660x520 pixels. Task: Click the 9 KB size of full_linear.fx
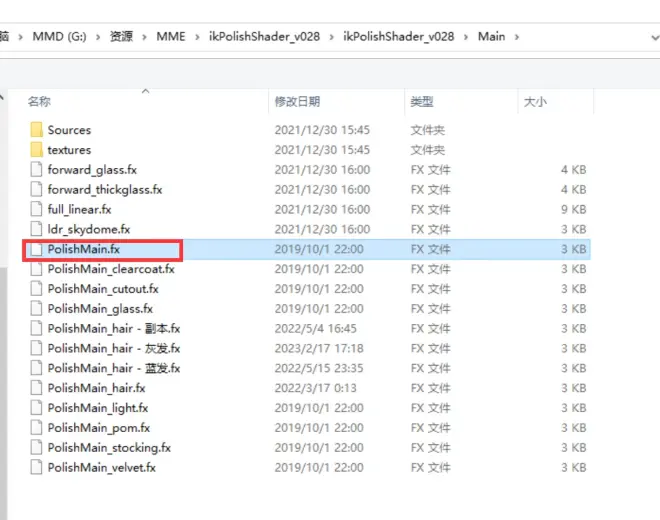[x=573, y=209]
